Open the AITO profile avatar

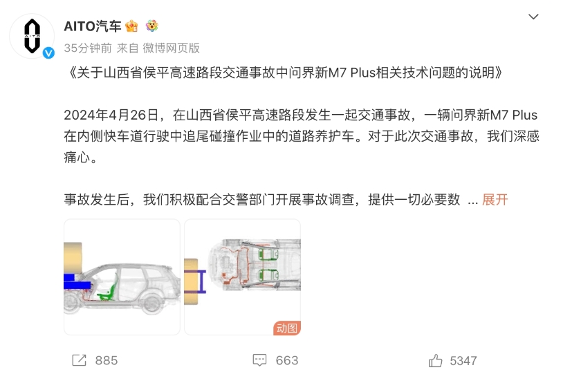pos(32,36)
